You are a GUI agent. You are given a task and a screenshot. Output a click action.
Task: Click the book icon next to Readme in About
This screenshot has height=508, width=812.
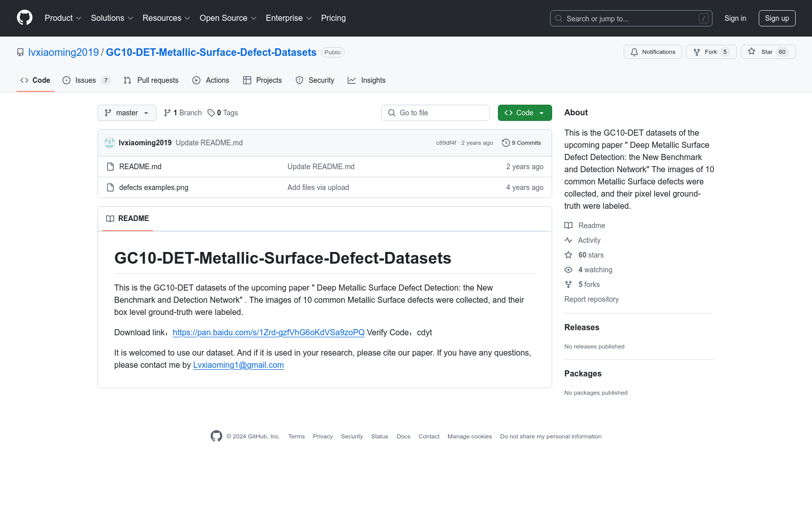[568, 226]
